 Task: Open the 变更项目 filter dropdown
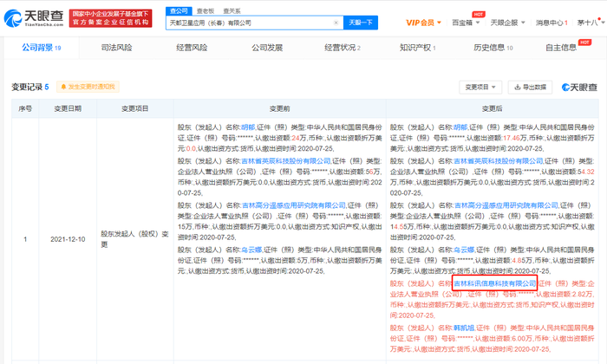click(480, 87)
